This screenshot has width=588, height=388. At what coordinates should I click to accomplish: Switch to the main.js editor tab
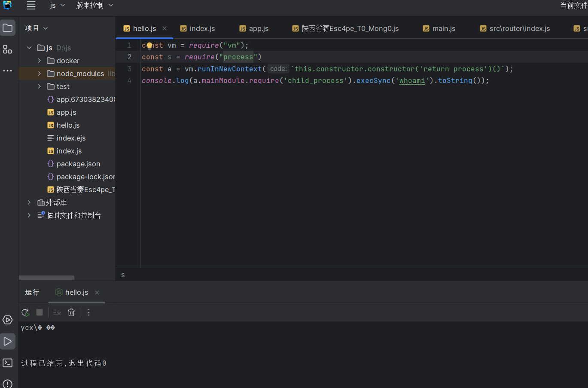(439, 28)
